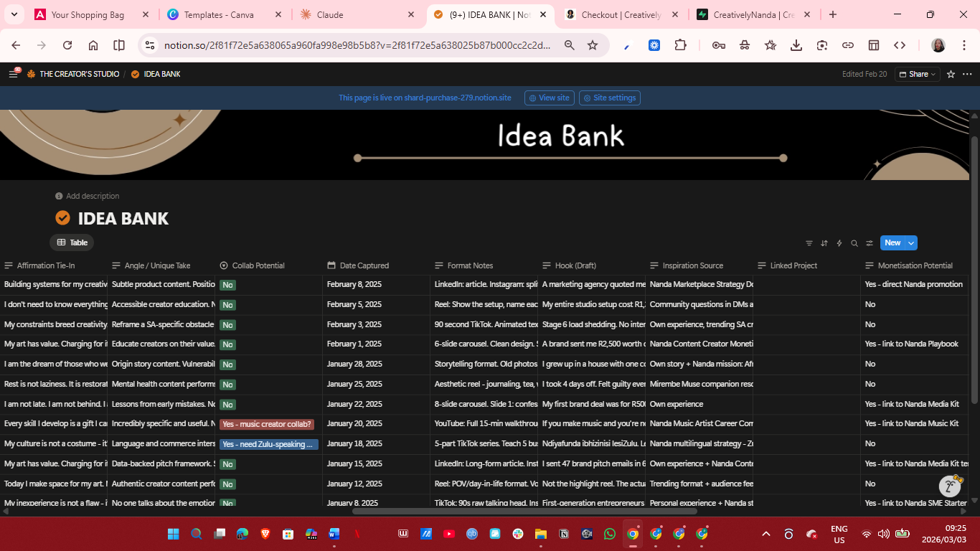Image resolution: width=980 pixels, height=551 pixels.
Task: Open the Notion sidebar hamburger icon
Action: (13, 73)
